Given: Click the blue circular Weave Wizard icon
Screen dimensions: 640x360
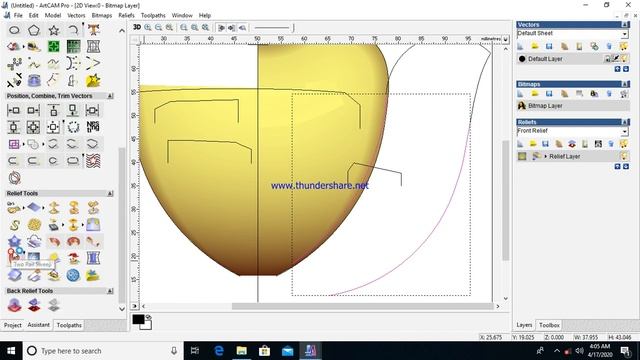Looking at the screenshot, I should click(73, 276).
